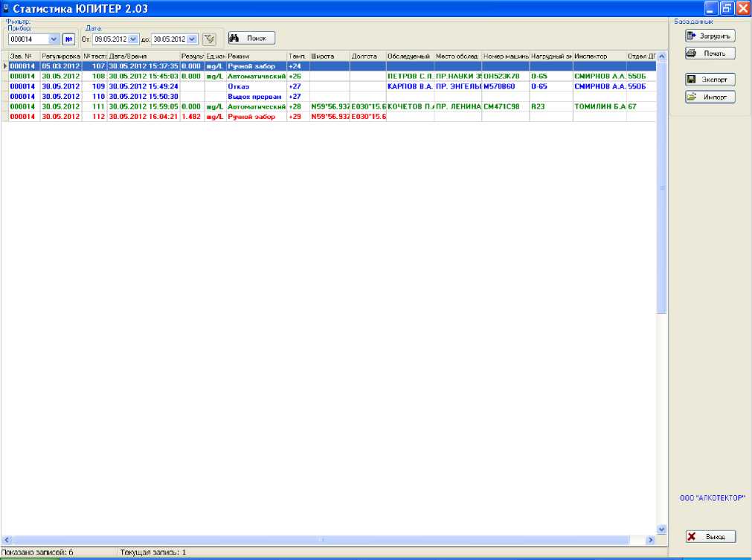
Task: Sort by the Регулировка column header
Action: coord(61,56)
